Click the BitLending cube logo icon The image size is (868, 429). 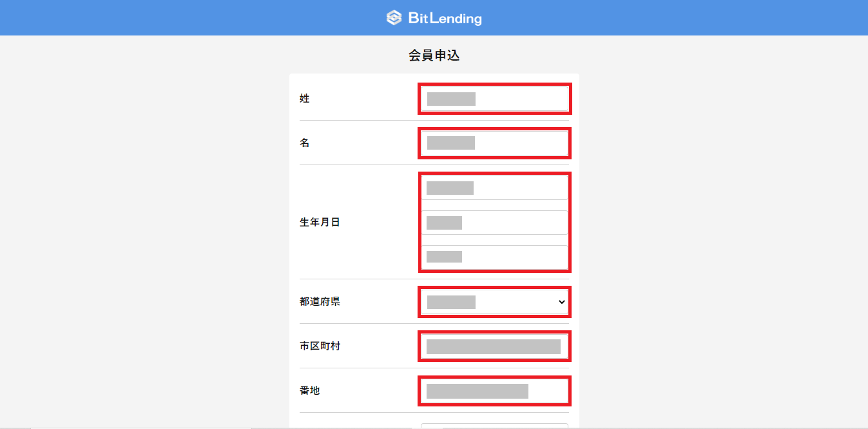click(393, 18)
